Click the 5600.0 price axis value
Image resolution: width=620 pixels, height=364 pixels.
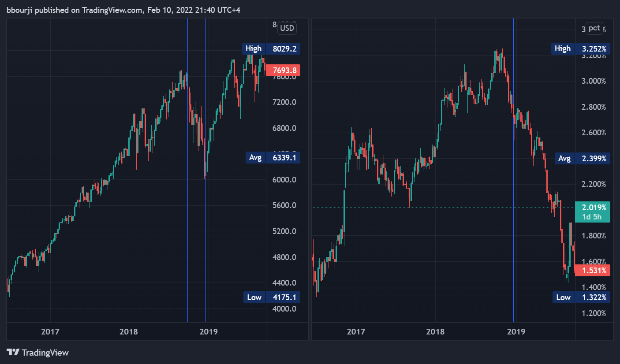coord(284,206)
